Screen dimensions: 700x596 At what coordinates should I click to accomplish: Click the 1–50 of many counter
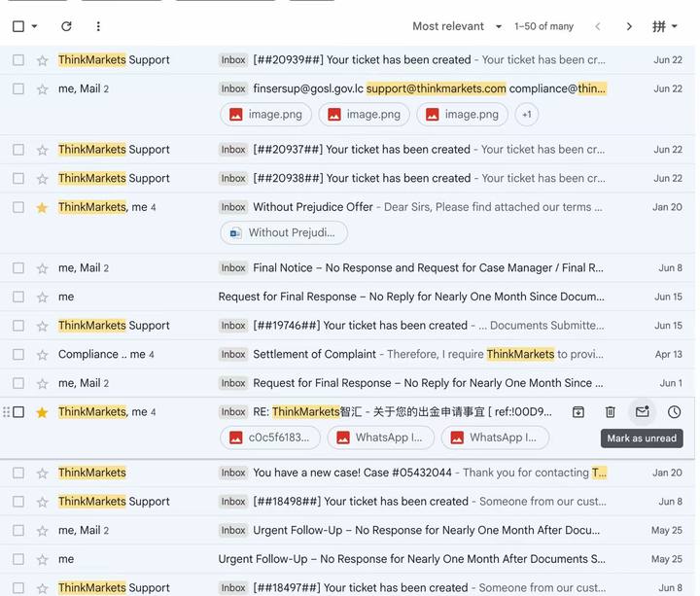click(x=543, y=26)
